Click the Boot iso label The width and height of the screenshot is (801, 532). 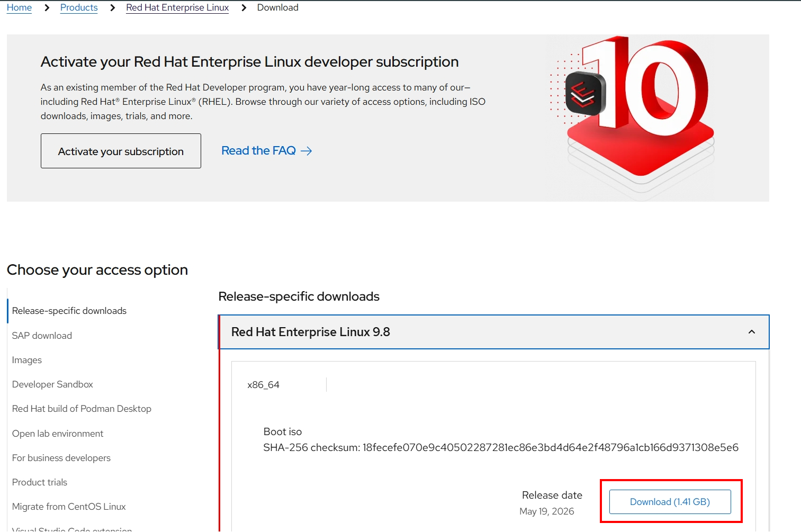click(x=283, y=431)
